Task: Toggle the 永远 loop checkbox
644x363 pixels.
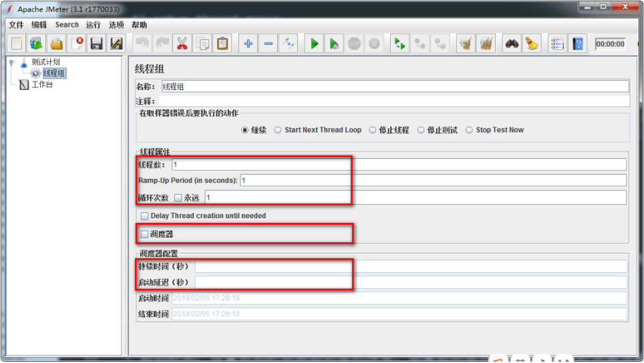Action: 178,198
